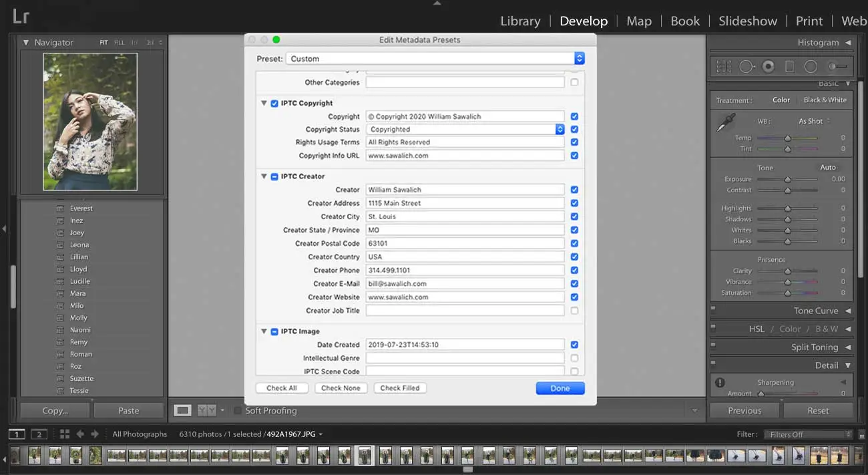Open the Preset dropdown in Edit Metadata Presets
868x475 pixels.
pyautogui.click(x=578, y=58)
